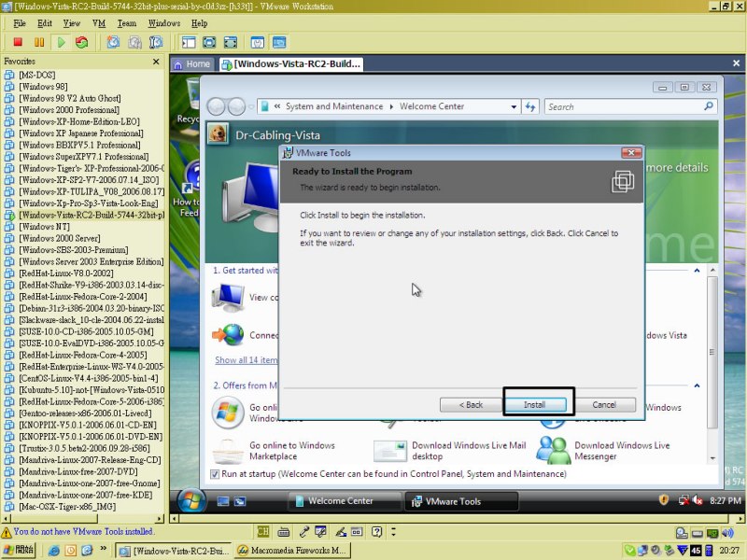Click the red Power Off toolbar icon
Viewport: 747px width, 560px height.
tap(18, 42)
